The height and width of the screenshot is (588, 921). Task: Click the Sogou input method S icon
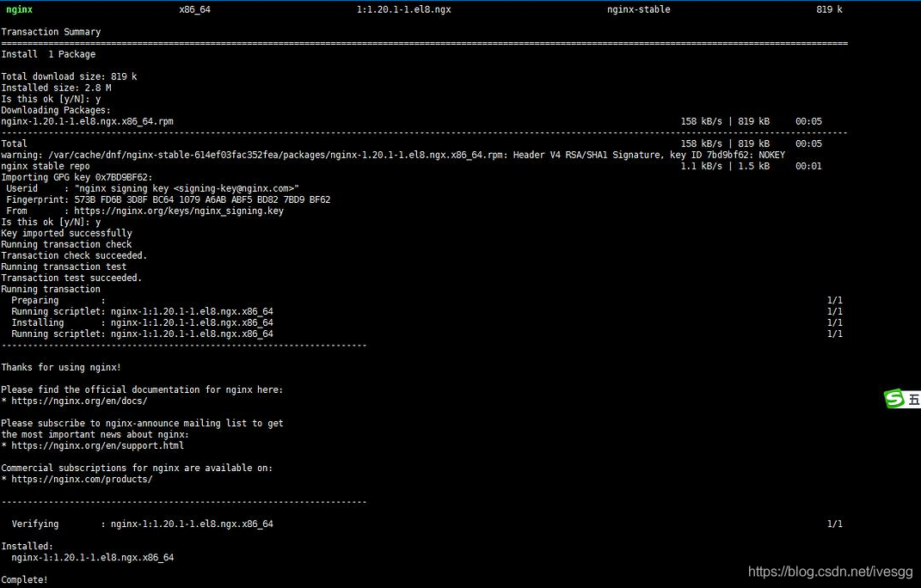tap(894, 399)
